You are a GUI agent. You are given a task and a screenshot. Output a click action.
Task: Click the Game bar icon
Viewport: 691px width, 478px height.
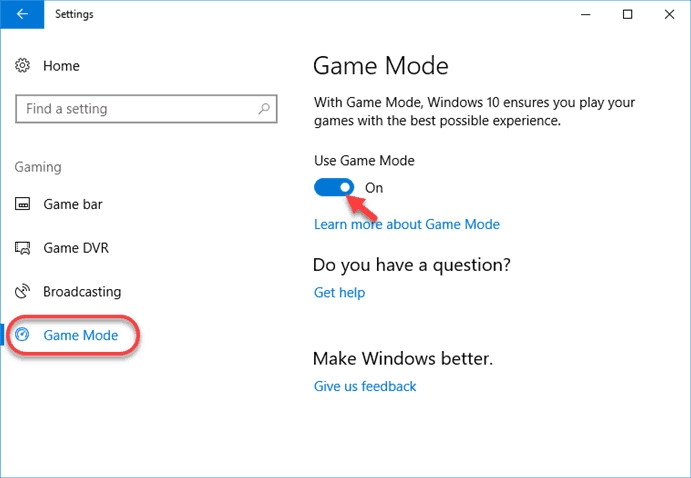[x=23, y=205]
